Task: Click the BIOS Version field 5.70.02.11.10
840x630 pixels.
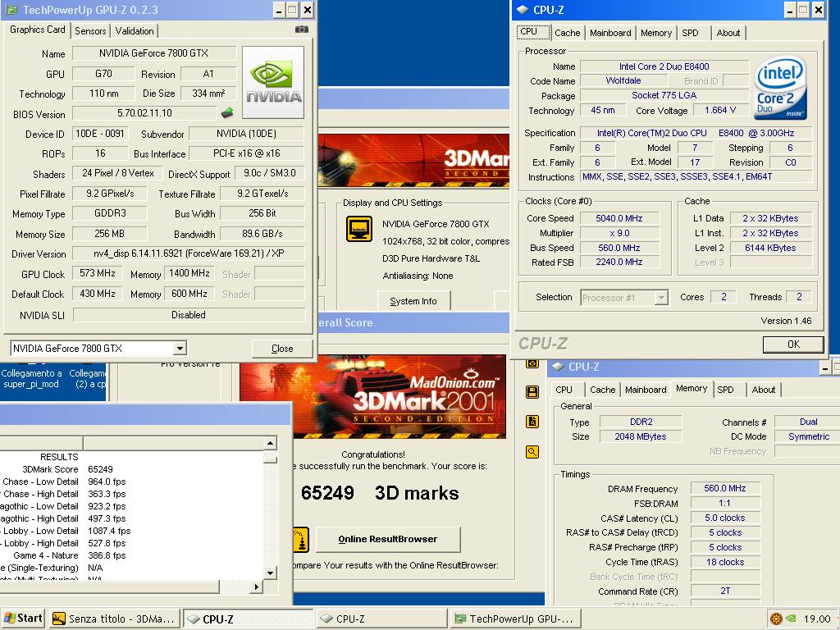Action: coord(144,113)
